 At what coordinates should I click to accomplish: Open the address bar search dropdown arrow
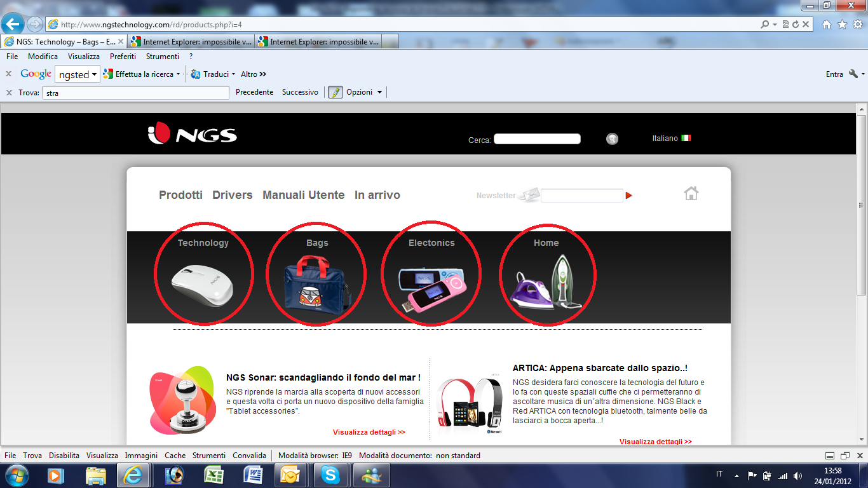pyautogui.click(x=775, y=24)
